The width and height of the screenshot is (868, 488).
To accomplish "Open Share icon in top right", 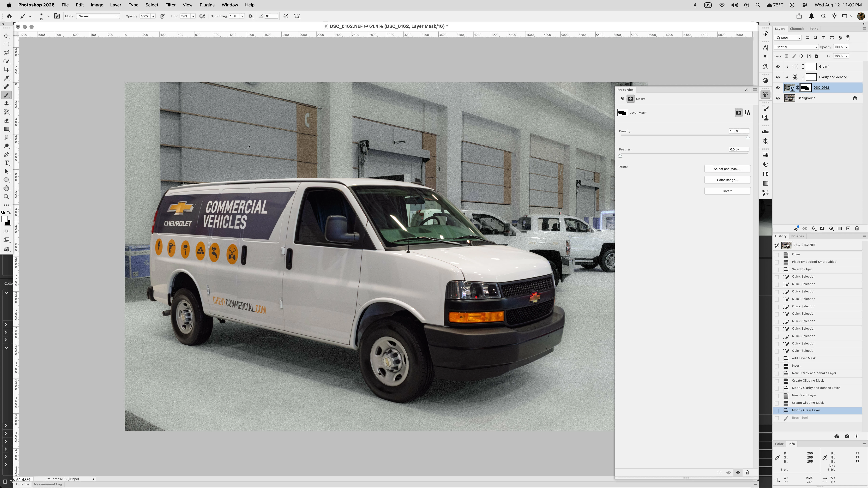I will 799,16.
